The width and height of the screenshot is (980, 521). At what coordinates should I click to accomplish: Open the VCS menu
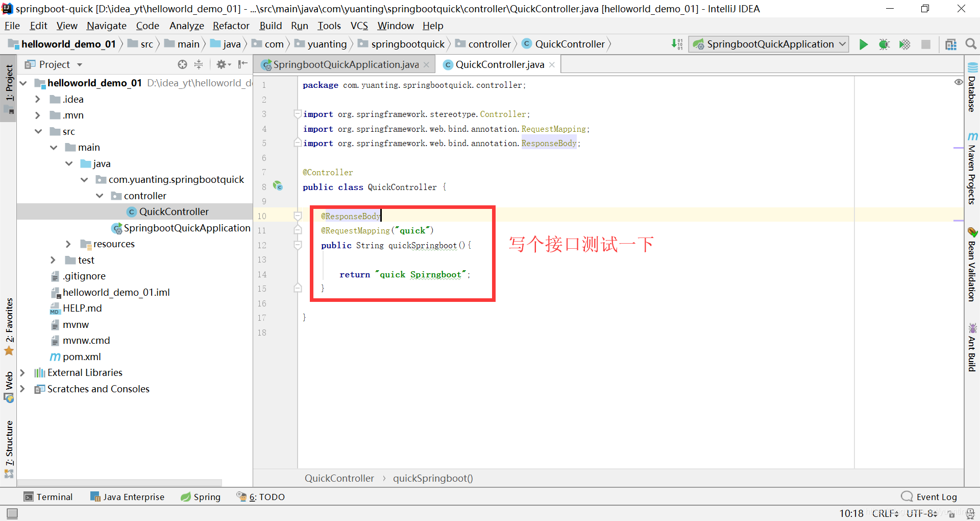[359, 26]
